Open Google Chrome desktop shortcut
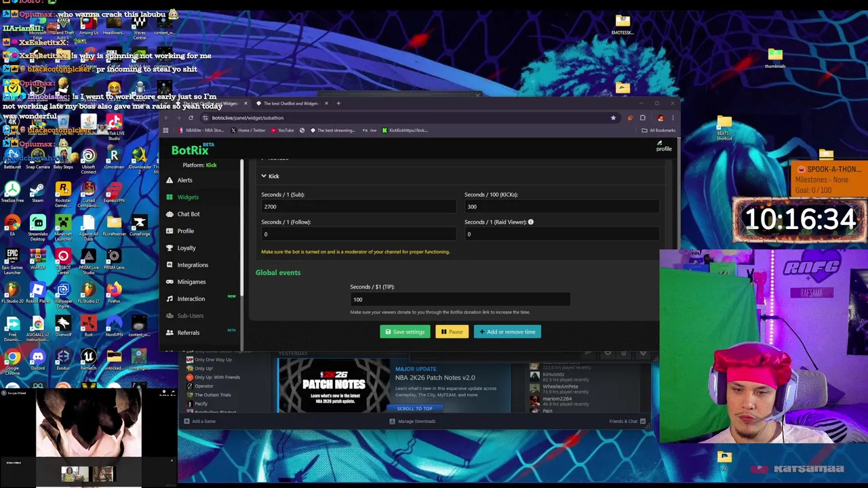868x488 pixels. [12, 362]
